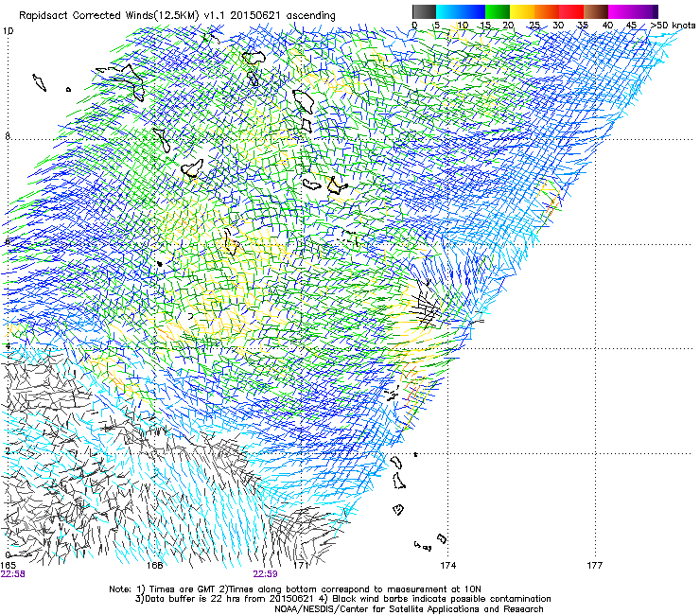
Task: Select the yellow 20-25 knots legend swatch
Action: point(522,11)
